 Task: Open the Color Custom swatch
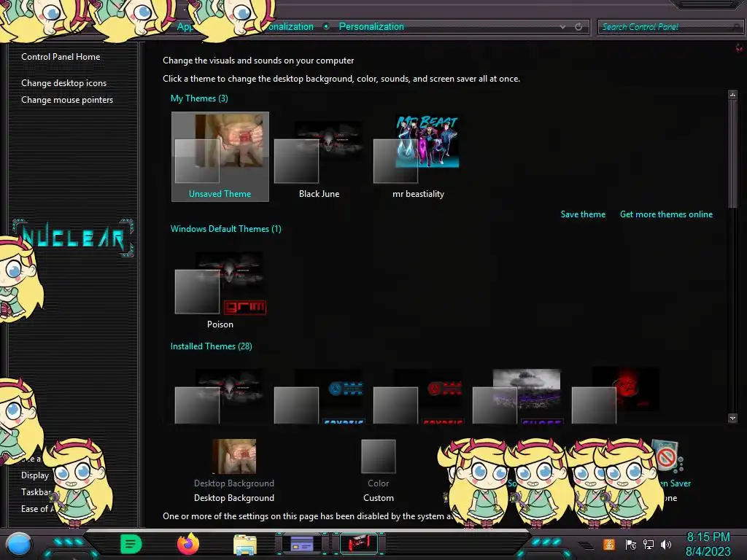coord(379,456)
